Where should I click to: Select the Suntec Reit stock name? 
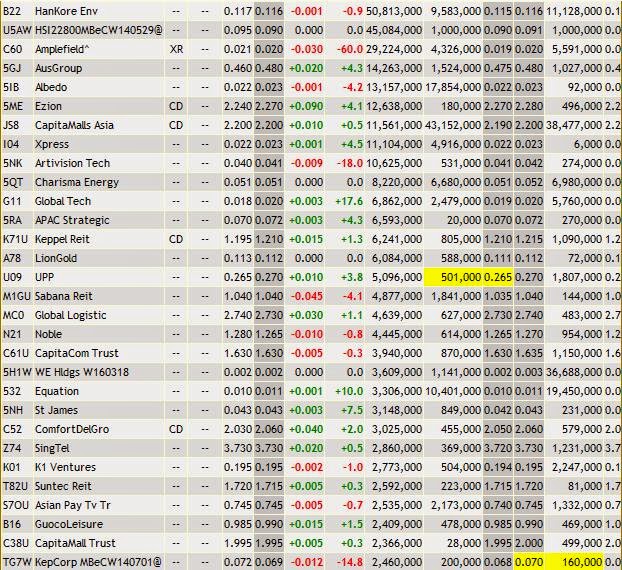(63, 486)
